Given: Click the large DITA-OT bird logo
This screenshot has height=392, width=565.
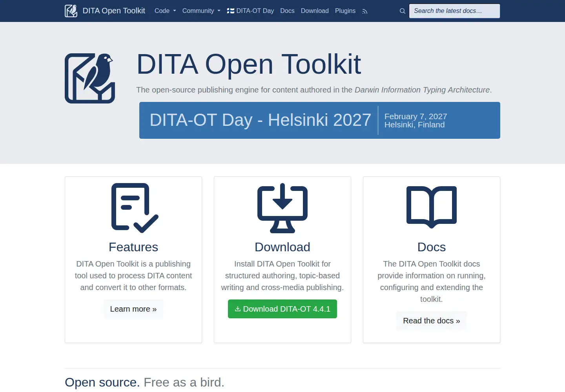Looking at the screenshot, I should tap(90, 78).
